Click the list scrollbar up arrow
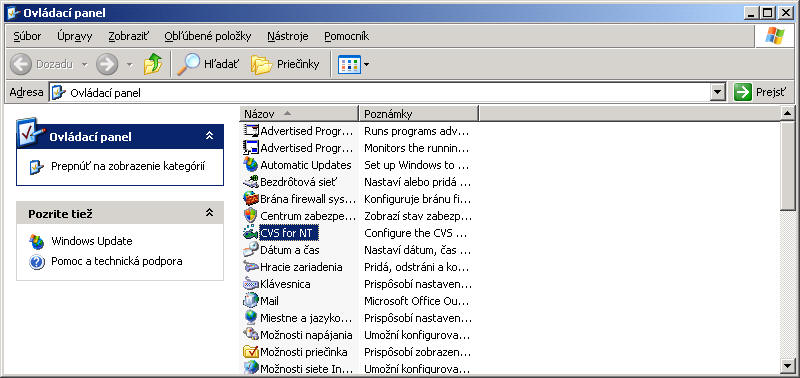Screen dimensions: 800x378 [x=788, y=113]
